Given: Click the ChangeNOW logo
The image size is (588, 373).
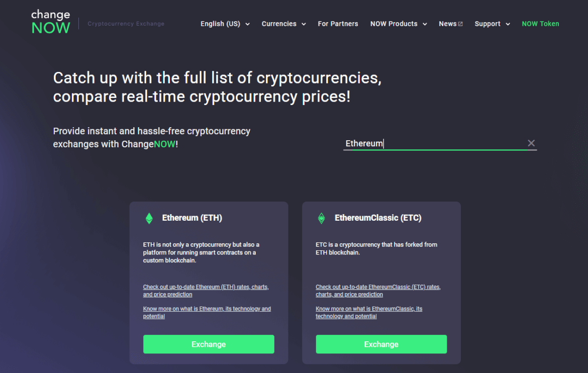Looking at the screenshot, I should click(51, 22).
